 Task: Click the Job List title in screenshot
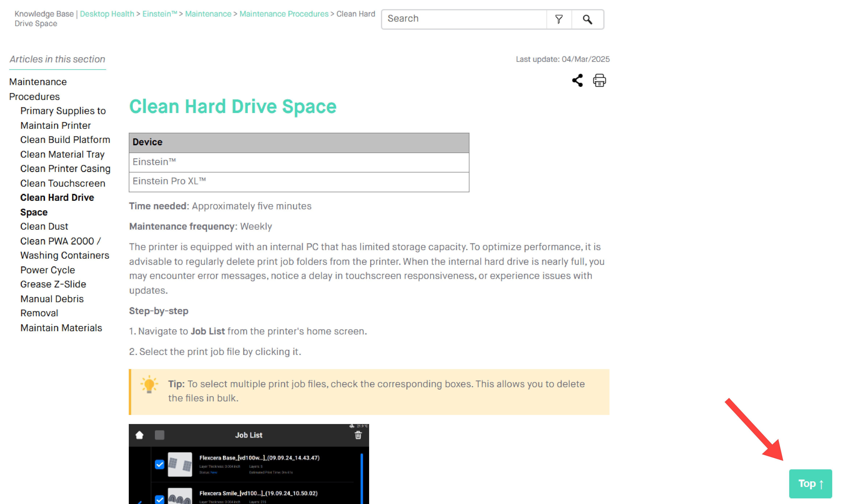tap(249, 435)
